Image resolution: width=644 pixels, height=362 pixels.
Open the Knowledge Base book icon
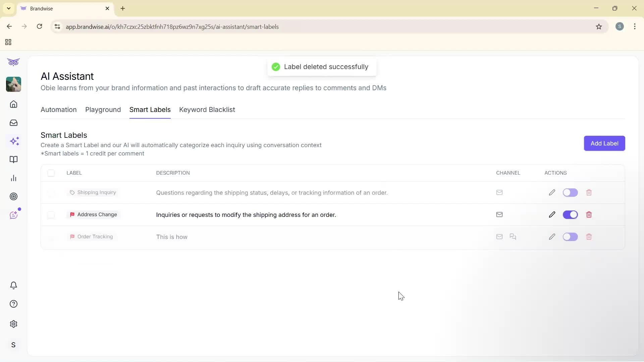click(13, 160)
